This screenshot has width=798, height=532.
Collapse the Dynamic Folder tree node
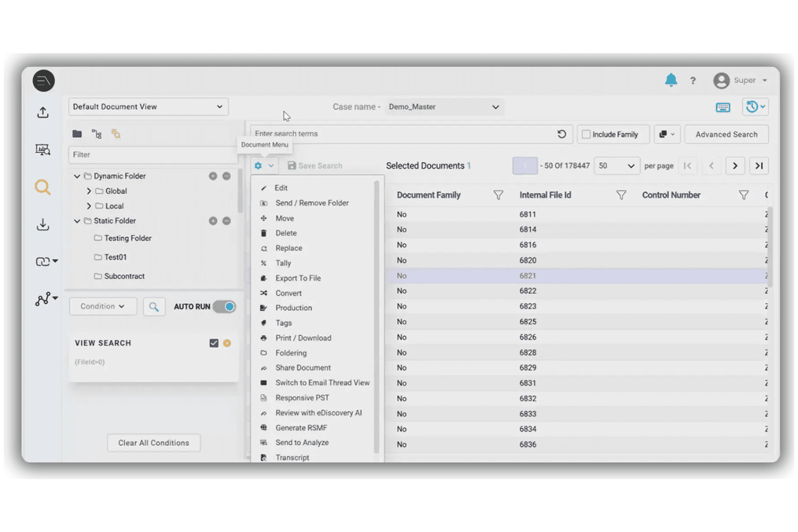(77, 176)
